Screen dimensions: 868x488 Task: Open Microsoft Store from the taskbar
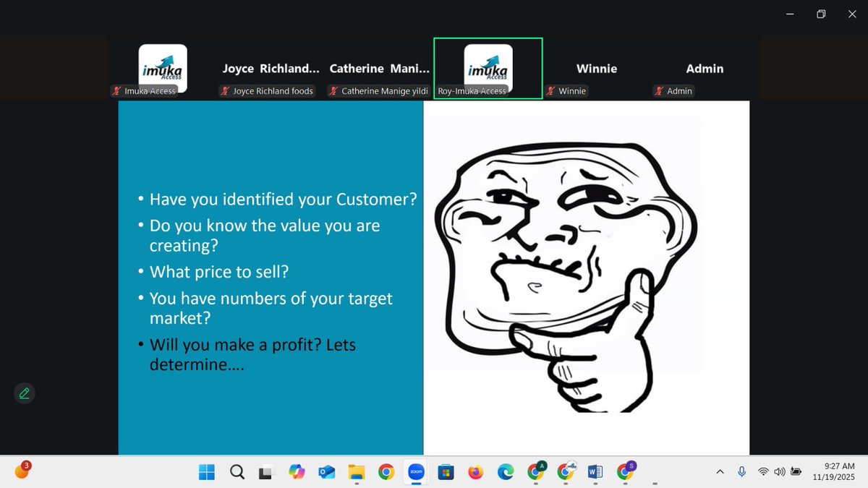446,472
